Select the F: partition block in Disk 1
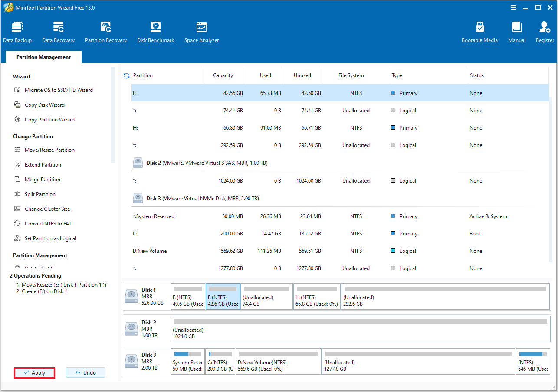 223,296
